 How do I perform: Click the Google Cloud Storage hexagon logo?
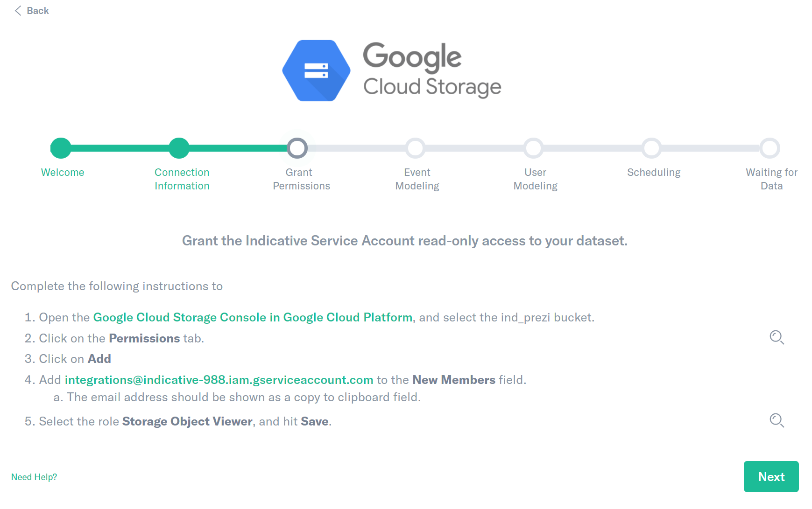(x=316, y=70)
